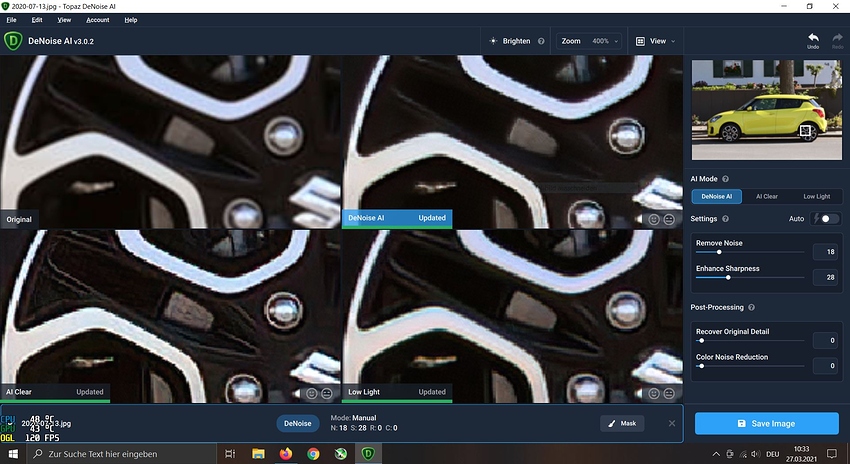Open the File menu

pos(11,20)
